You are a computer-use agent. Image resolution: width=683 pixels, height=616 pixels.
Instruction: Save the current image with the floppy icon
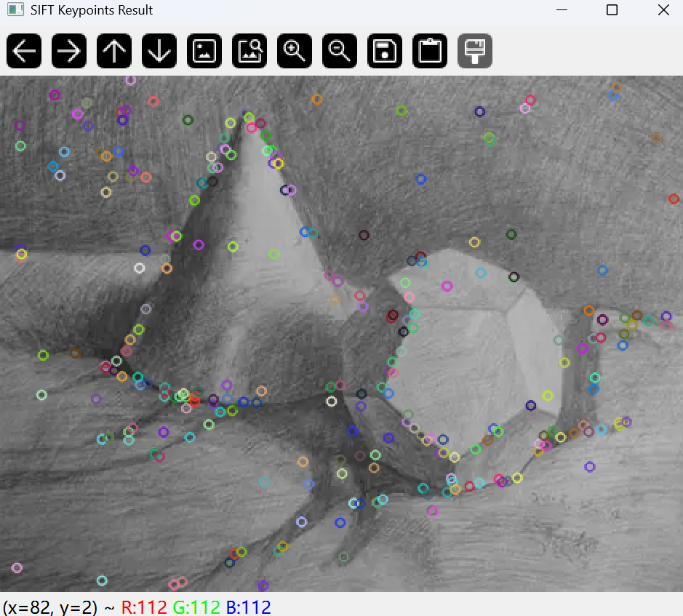coord(385,51)
